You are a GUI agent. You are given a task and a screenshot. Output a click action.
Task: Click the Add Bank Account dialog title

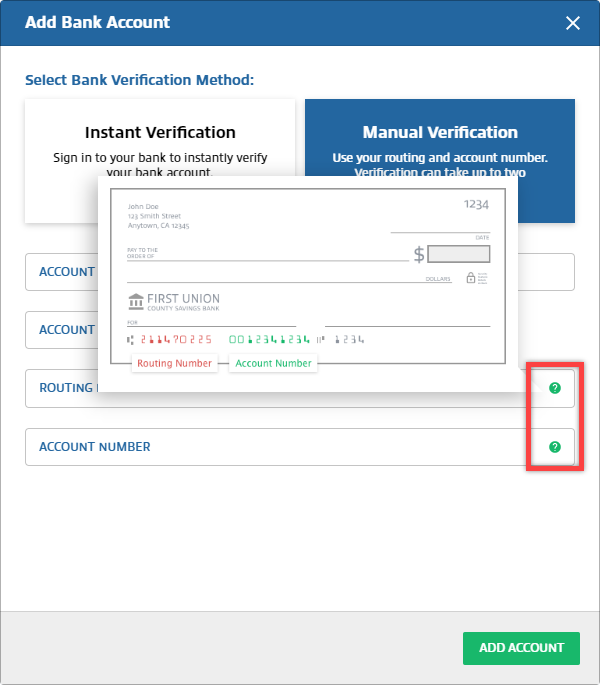click(97, 22)
